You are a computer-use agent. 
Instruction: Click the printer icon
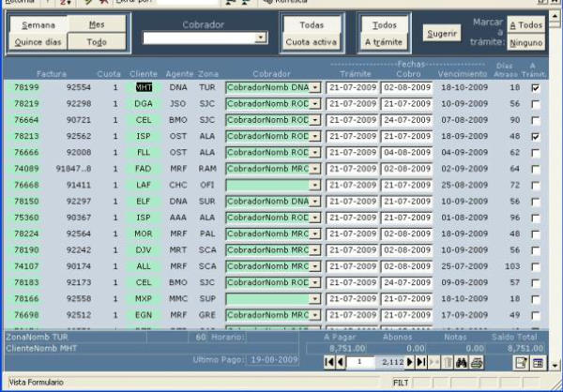pyautogui.click(x=477, y=362)
